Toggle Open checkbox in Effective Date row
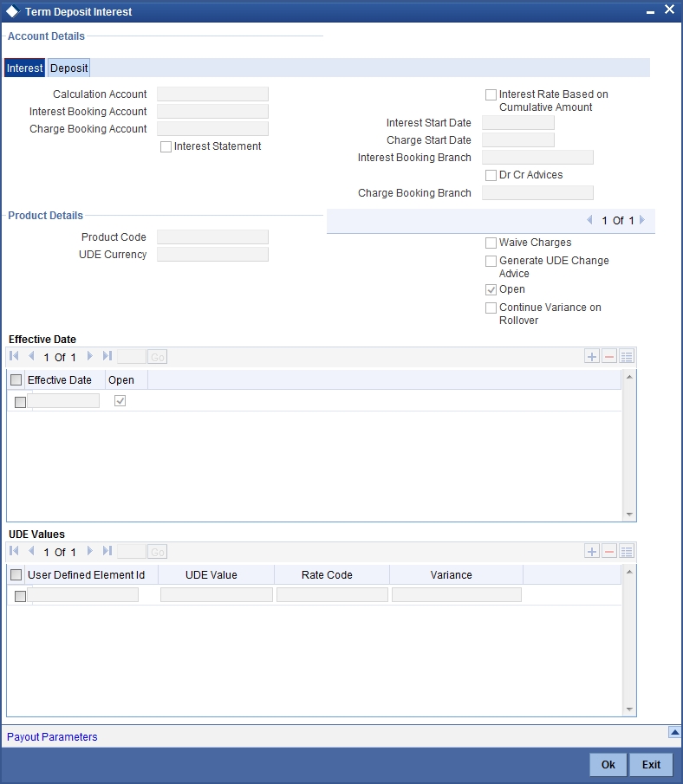This screenshot has width=683, height=784. point(120,401)
